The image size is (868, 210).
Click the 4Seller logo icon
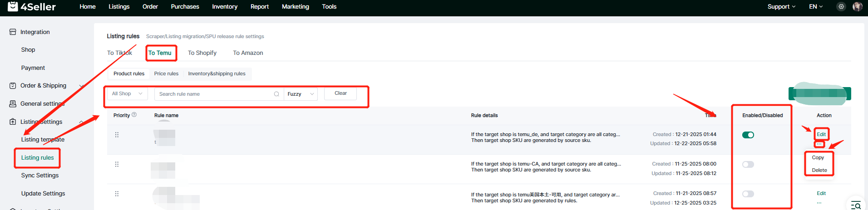coord(13,6)
